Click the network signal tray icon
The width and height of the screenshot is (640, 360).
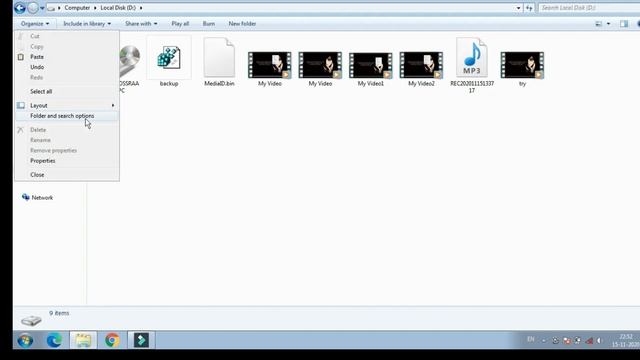[589, 340]
